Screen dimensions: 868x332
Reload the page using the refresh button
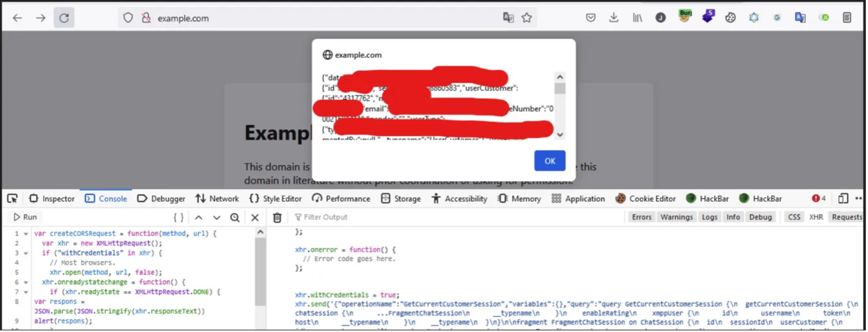pos(64,18)
